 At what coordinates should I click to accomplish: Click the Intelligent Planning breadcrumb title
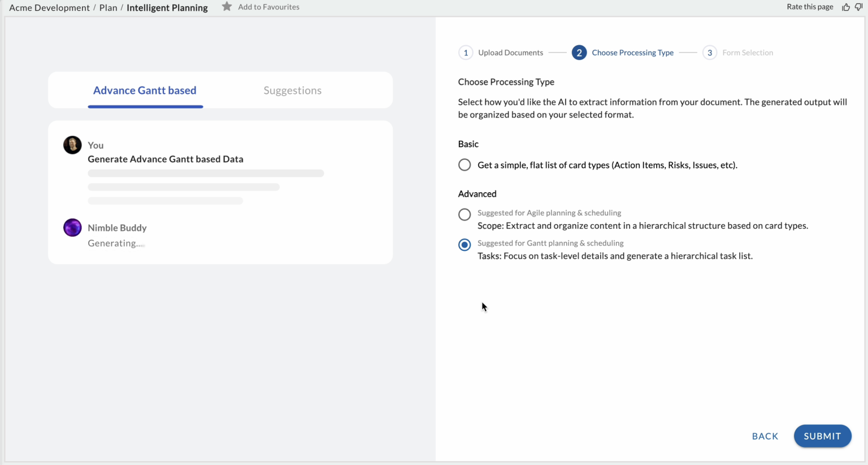[x=167, y=7]
